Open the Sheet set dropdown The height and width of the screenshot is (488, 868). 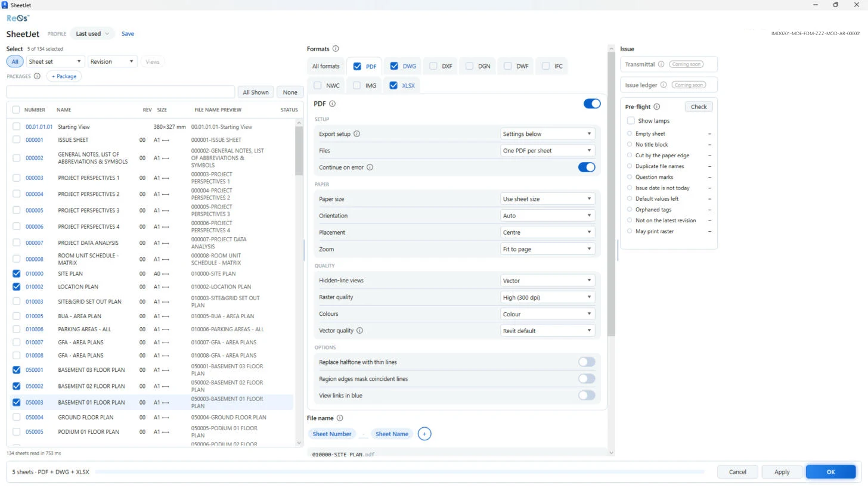pyautogui.click(x=55, y=61)
